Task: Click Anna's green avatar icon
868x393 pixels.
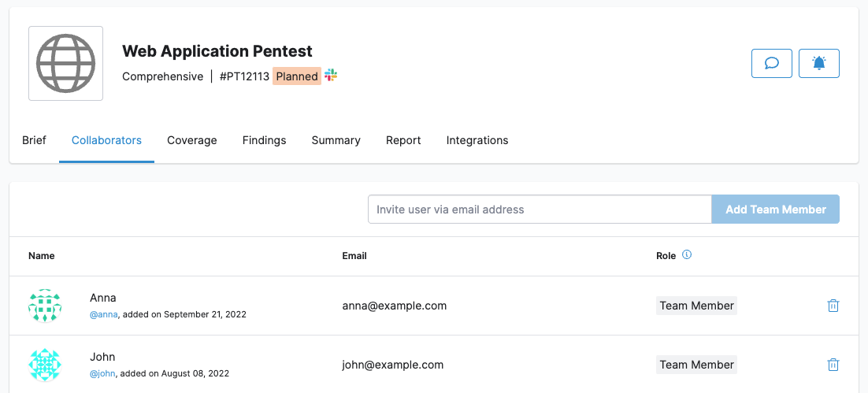Action: (x=45, y=306)
